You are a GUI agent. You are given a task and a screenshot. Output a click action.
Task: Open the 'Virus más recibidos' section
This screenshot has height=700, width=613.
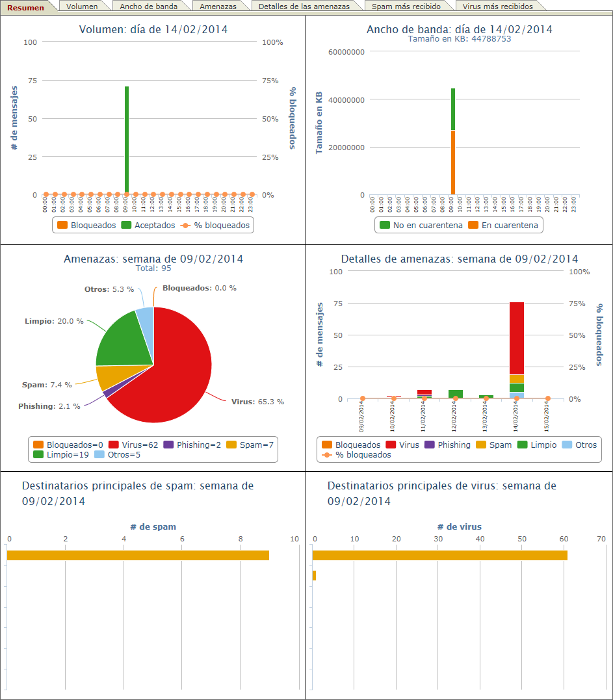(500, 5)
